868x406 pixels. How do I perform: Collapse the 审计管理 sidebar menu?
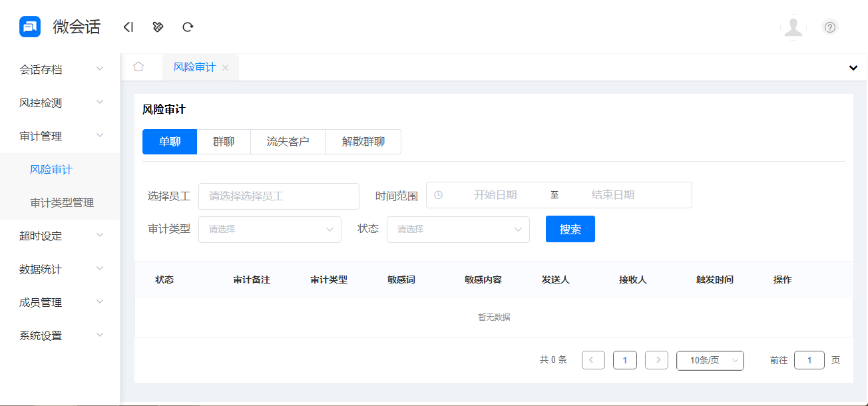click(x=59, y=136)
